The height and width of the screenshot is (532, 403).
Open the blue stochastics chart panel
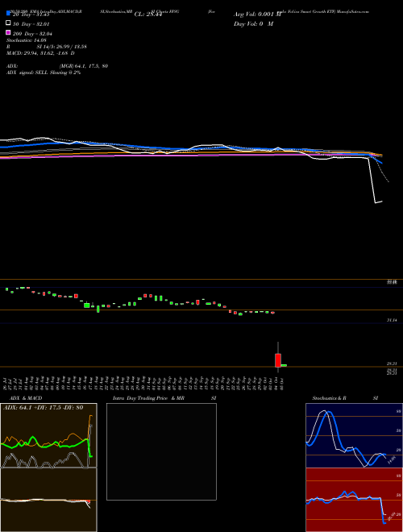(x=354, y=435)
